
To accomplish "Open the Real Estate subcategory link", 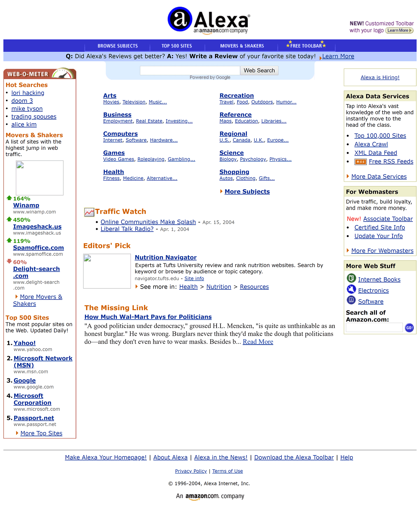I will coord(149,121).
